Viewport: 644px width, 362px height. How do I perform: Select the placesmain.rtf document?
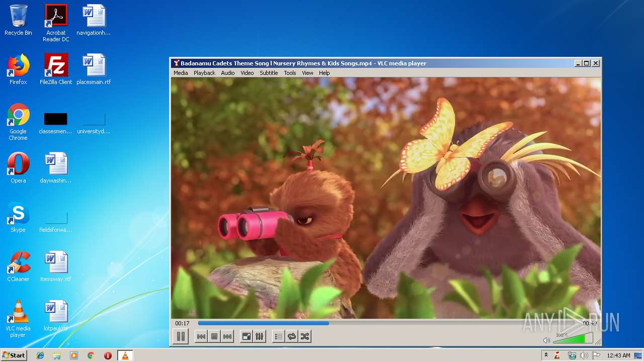94,69
